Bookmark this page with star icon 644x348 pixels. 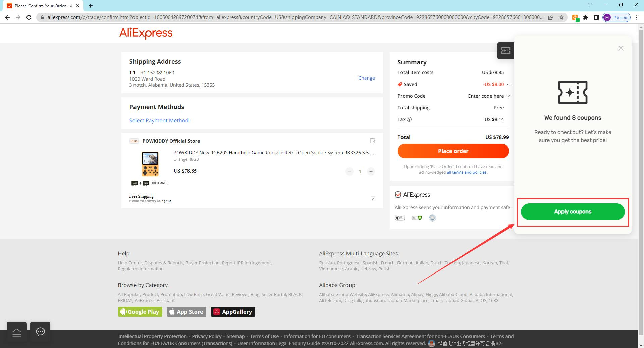561,17
